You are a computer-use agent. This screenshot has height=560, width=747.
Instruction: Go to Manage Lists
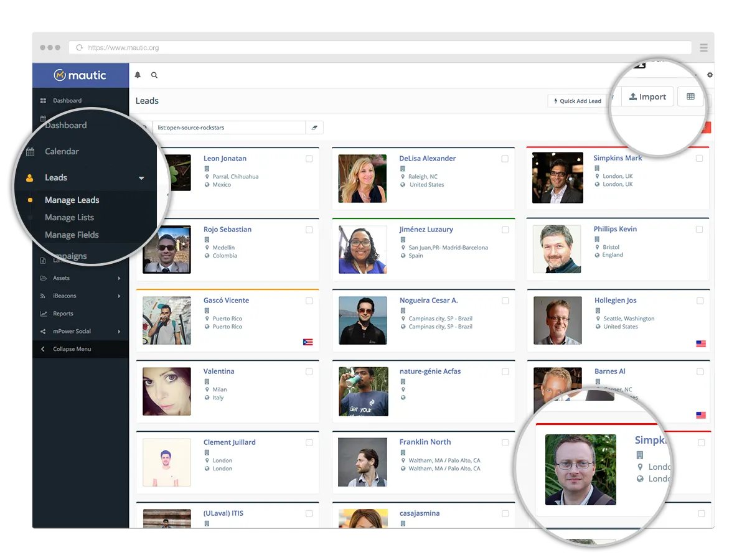(70, 218)
